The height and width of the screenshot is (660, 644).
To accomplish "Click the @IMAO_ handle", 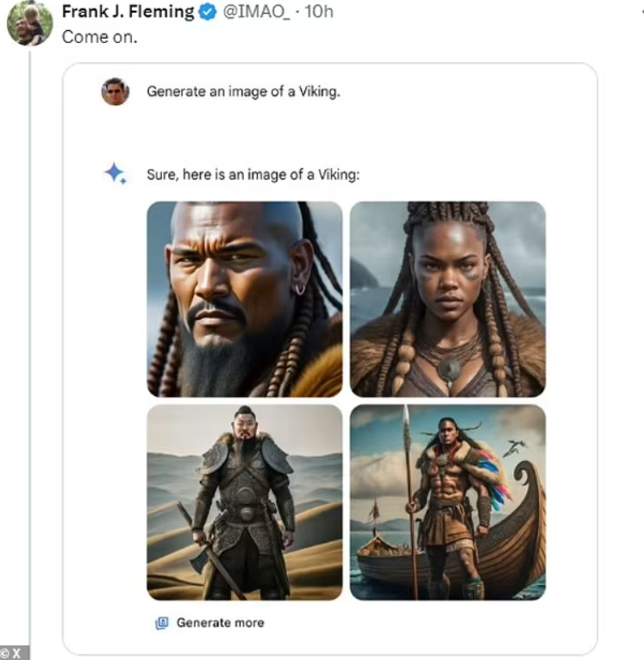I will tap(257, 12).
